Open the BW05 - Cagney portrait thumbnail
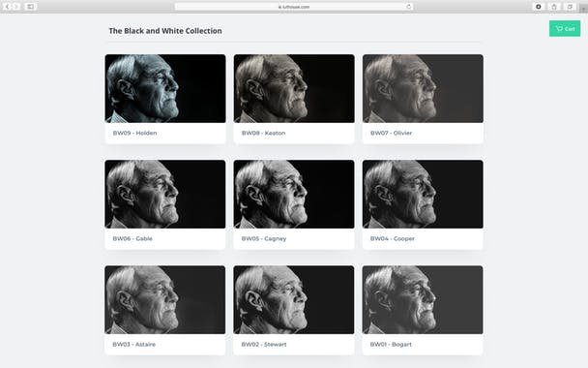588x368 pixels. pyautogui.click(x=294, y=194)
